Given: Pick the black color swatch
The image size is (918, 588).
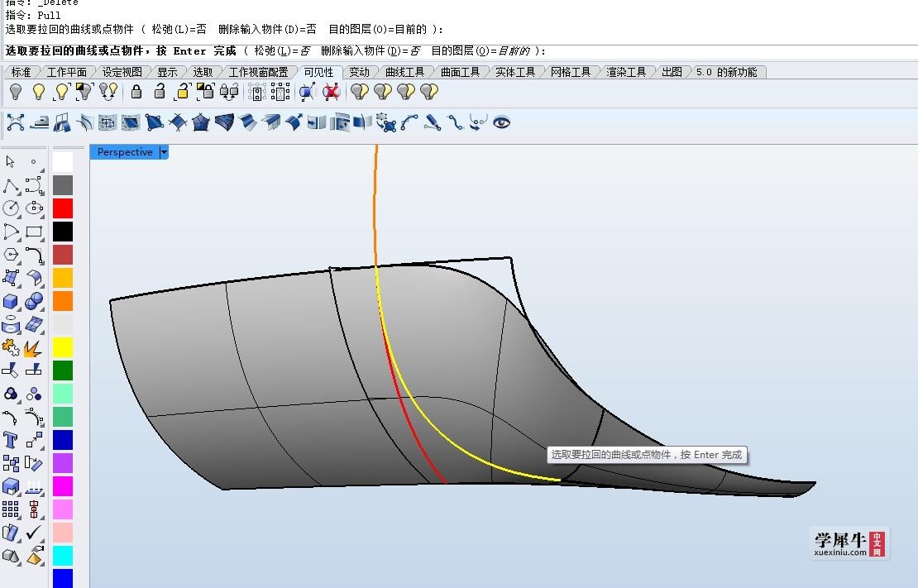Looking at the screenshot, I should (x=63, y=232).
